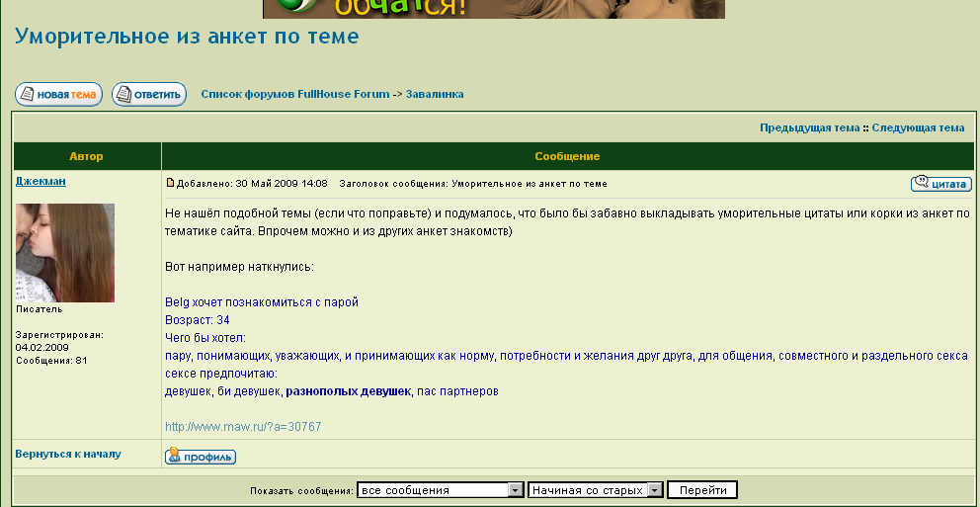Open the 'Начиная со старых' sort dropdown

[x=596, y=490]
